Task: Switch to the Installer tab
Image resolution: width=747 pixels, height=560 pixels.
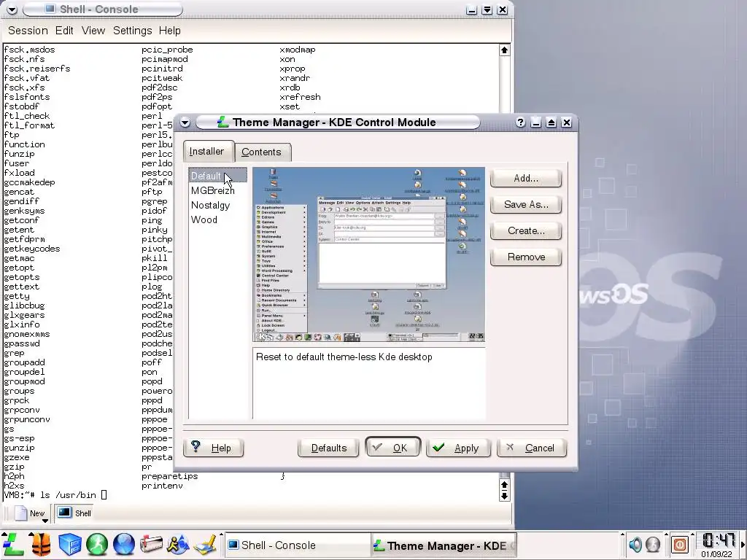Action: coord(206,152)
